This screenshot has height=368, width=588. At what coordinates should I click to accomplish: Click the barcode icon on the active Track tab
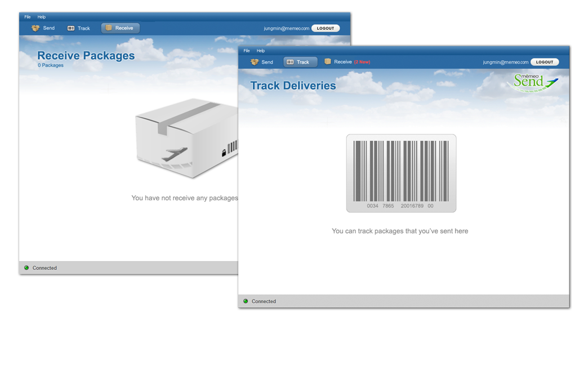pyautogui.click(x=289, y=62)
